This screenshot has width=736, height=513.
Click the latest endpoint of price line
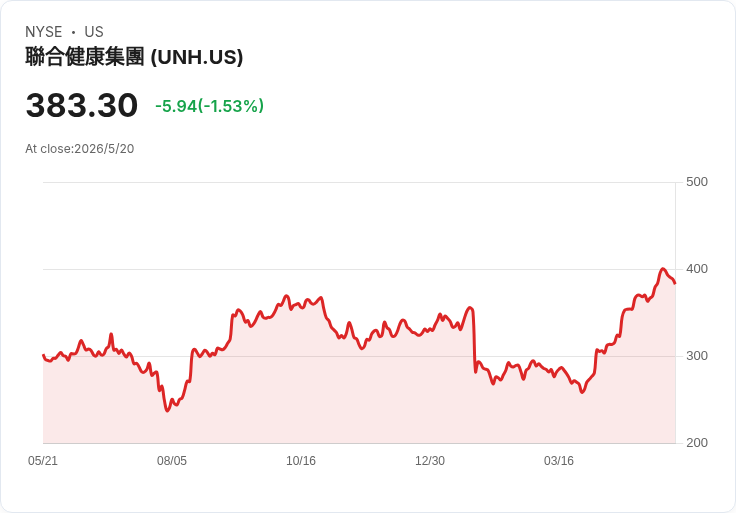675,283
